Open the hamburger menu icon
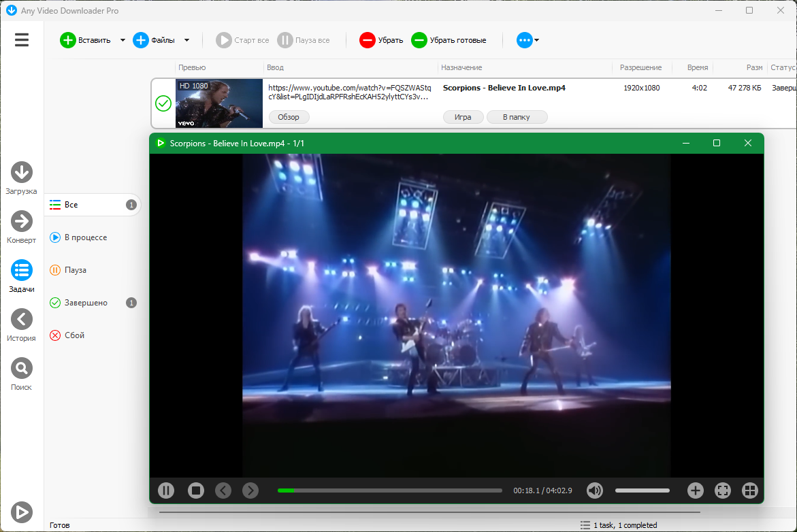 21,39
